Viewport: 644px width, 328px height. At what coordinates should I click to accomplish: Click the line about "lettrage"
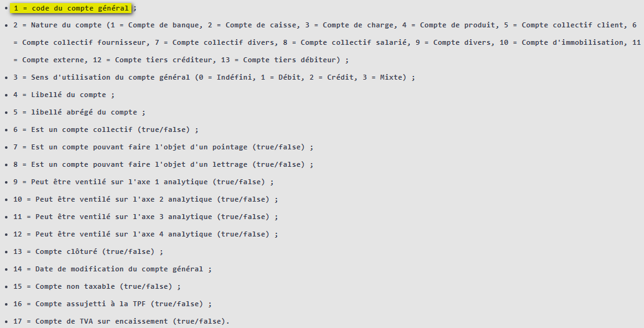pyautogui.click(x=163, y=164)
